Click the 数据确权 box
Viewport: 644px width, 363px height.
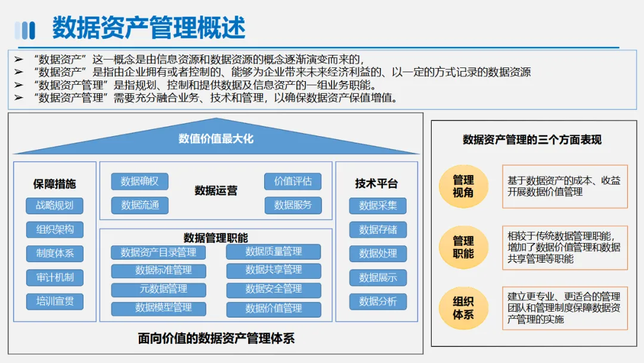click(140, 181)
